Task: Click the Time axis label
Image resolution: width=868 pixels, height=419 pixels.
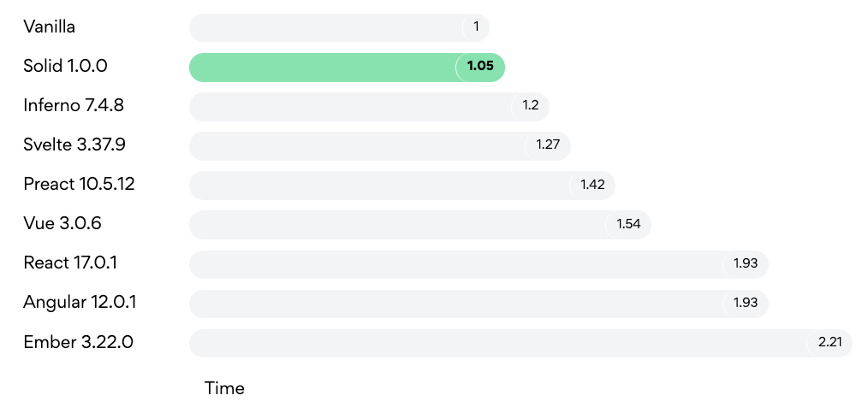Action: (224, 388)
